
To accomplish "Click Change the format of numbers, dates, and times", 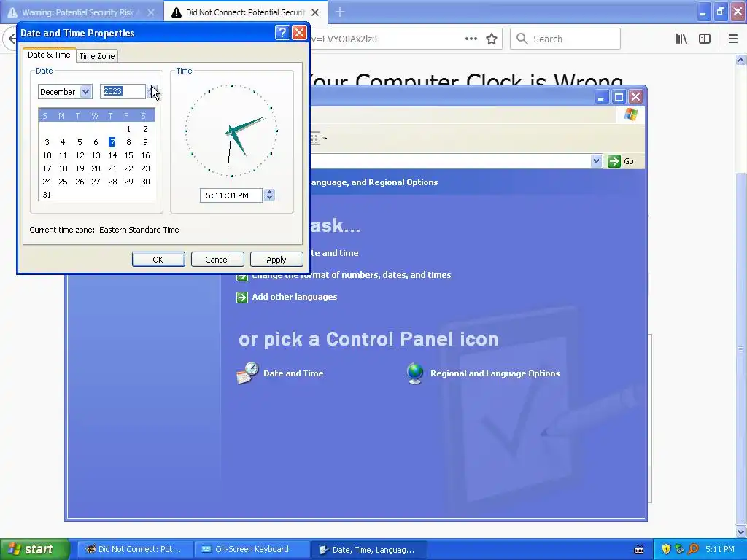I will tap(351, 275).
